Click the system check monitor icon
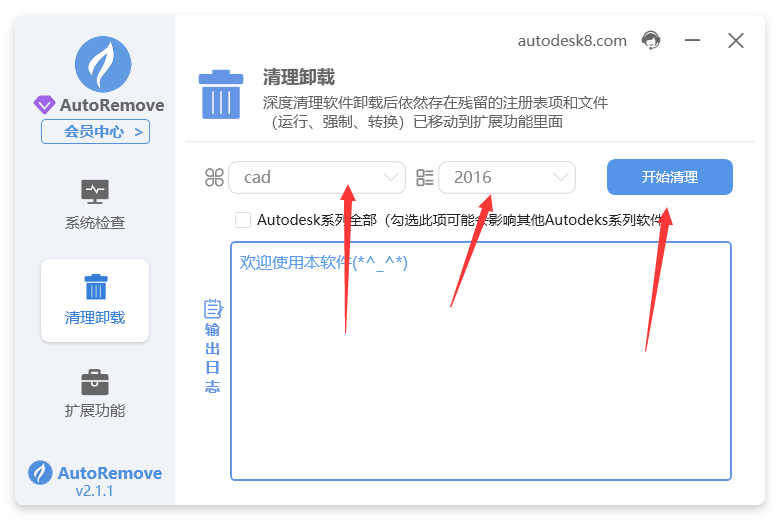The height and width of the screenshot is (520, 780). point(95,191)
